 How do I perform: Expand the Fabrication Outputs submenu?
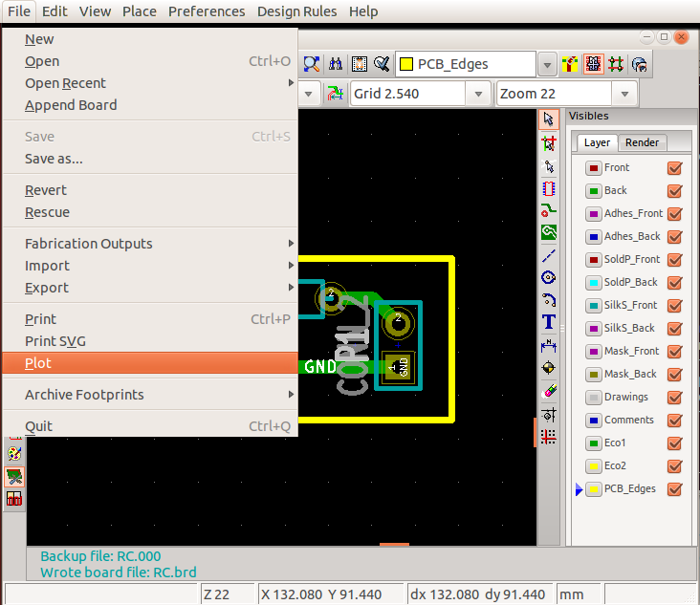150,244
